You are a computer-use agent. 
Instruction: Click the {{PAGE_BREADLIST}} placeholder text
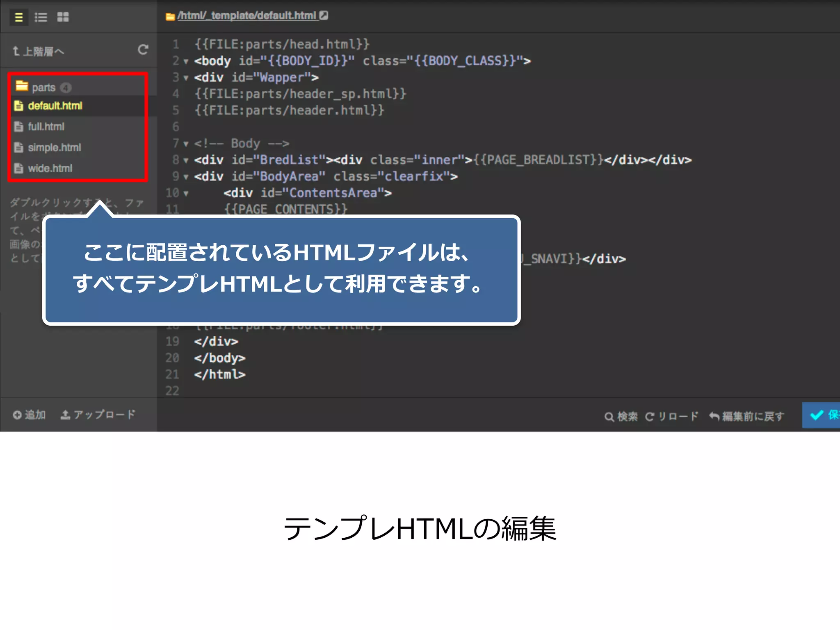tap(538, 160)
